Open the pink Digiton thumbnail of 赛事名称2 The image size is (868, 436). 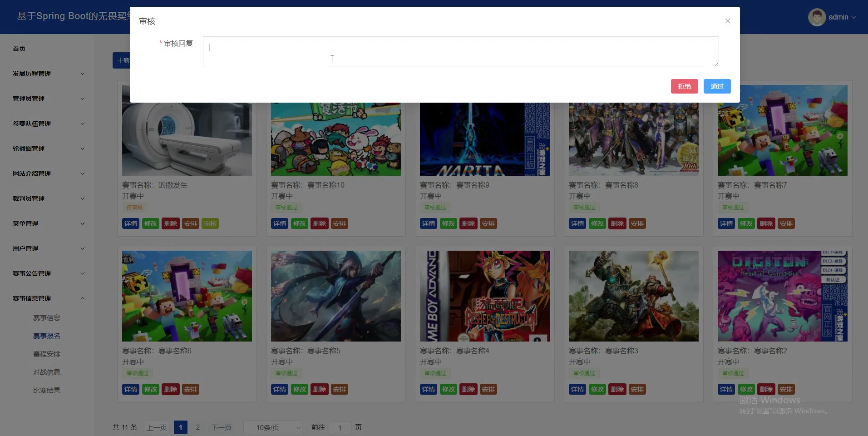click(783, 296)
